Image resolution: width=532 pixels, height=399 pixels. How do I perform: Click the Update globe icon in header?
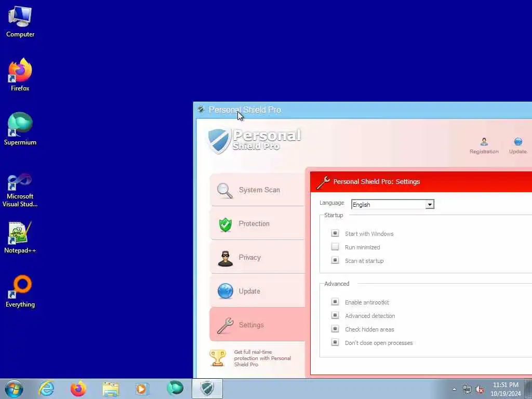(x=518, y=141)
